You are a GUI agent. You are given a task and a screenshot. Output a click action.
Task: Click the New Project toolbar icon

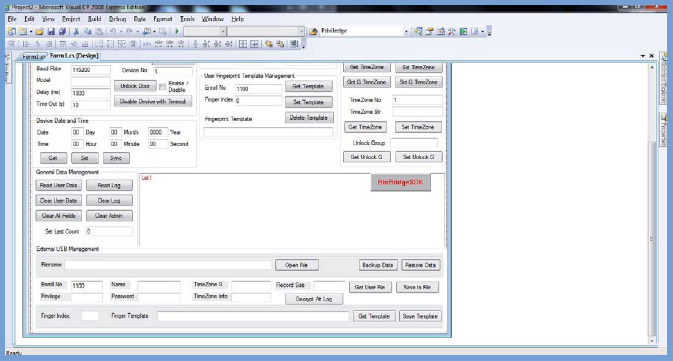pos(12,31)
